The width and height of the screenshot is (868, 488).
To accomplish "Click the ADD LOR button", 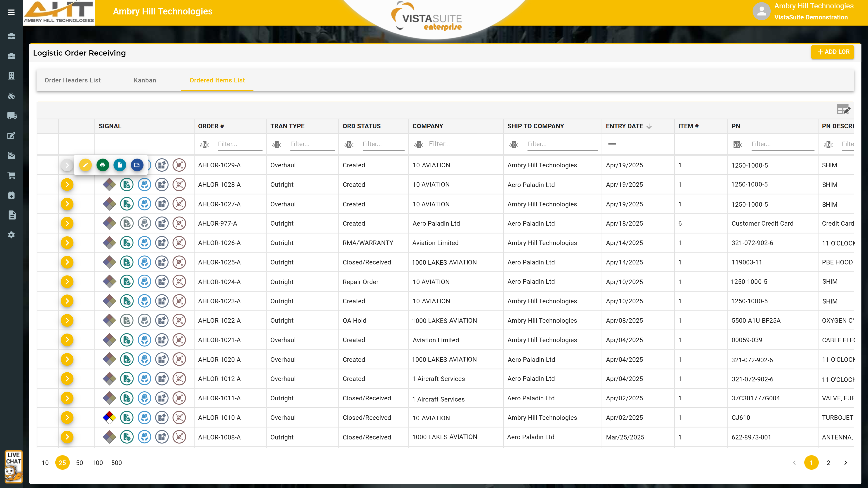I will pos(833,52).
